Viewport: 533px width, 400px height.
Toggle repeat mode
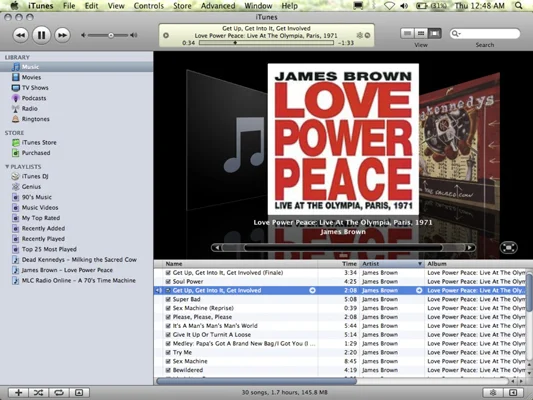(x=59, y=393)
